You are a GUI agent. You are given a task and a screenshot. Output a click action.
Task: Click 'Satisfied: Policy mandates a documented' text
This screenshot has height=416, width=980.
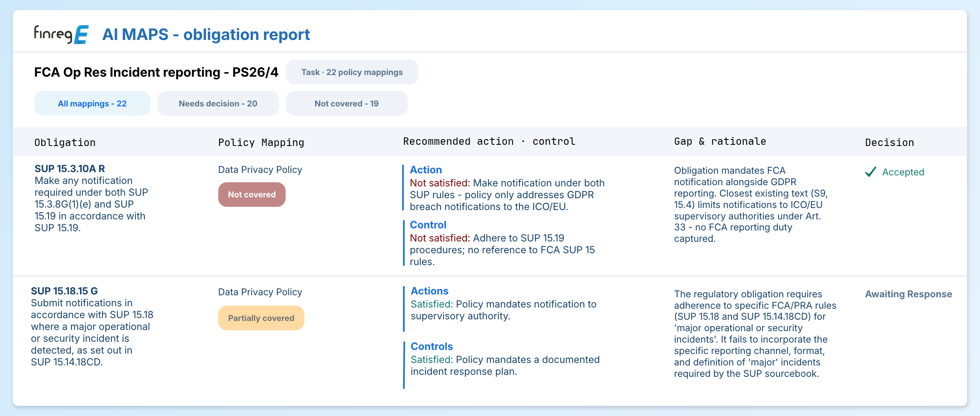[505, 360]
